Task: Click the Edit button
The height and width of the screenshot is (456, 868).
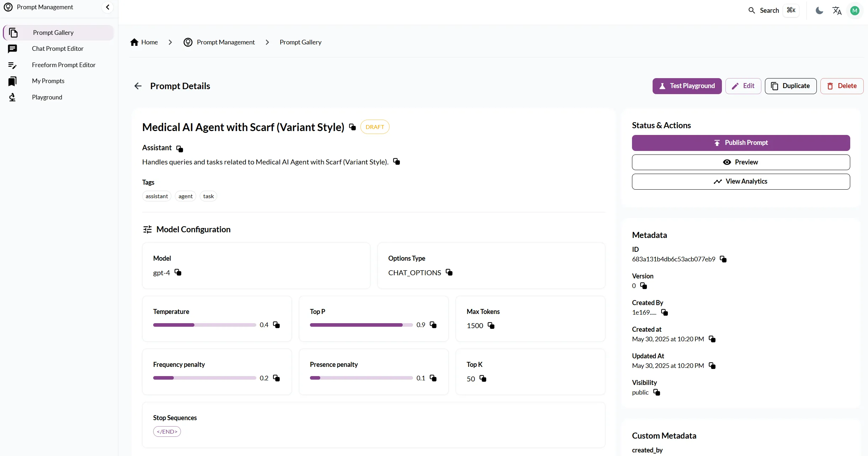Action: (x=743, y=86)
